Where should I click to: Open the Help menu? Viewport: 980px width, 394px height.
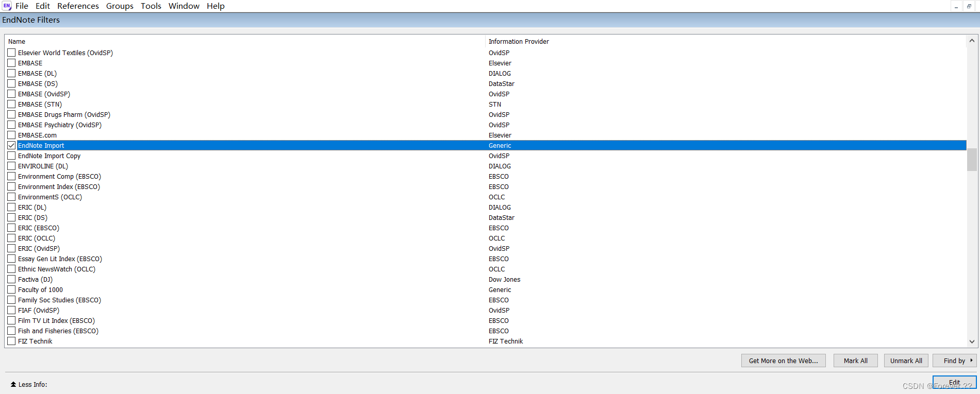click(x=215, y=6)
